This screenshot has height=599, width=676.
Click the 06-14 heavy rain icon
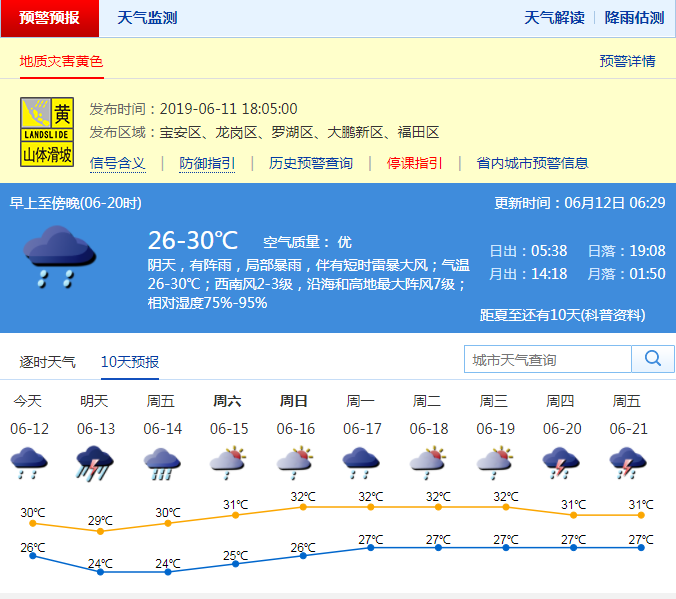click(162, 464)
